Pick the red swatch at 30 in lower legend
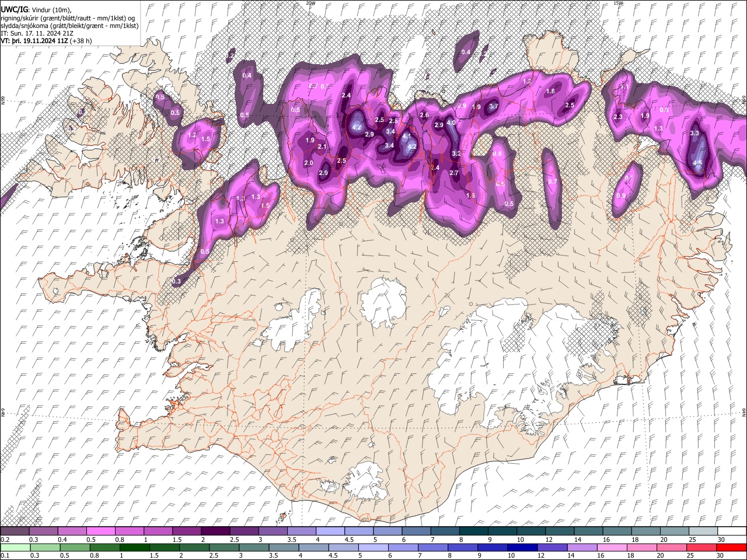 tap(731, 547)
